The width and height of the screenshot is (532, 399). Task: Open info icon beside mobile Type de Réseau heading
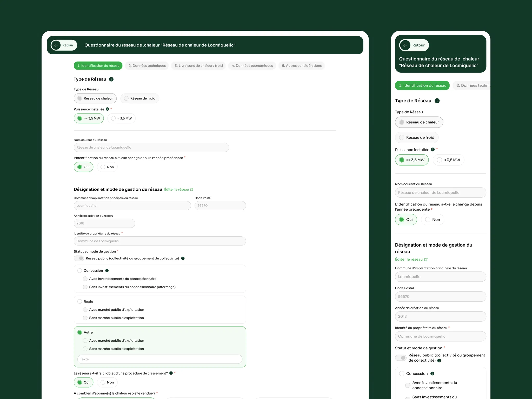point(437,101)
